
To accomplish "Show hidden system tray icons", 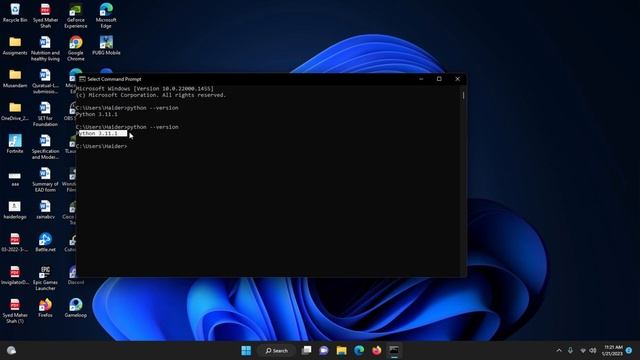I will point(559,350).
